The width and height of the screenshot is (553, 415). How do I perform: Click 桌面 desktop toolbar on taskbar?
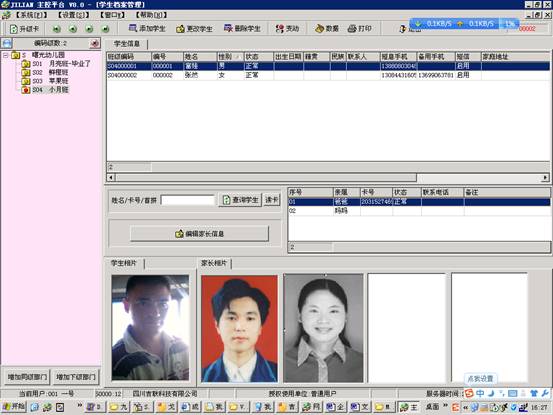tap(432, 407)
